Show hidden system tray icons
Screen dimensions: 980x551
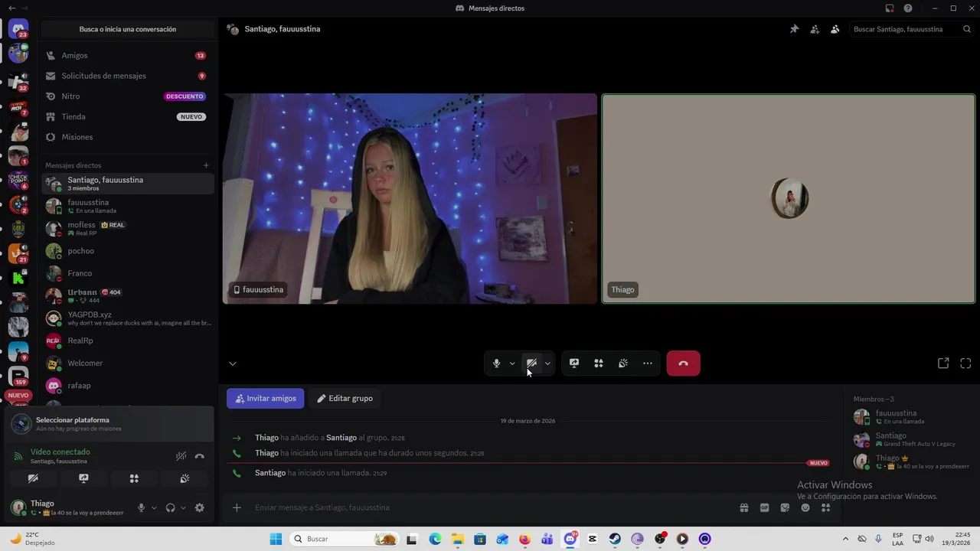point(845,539)
